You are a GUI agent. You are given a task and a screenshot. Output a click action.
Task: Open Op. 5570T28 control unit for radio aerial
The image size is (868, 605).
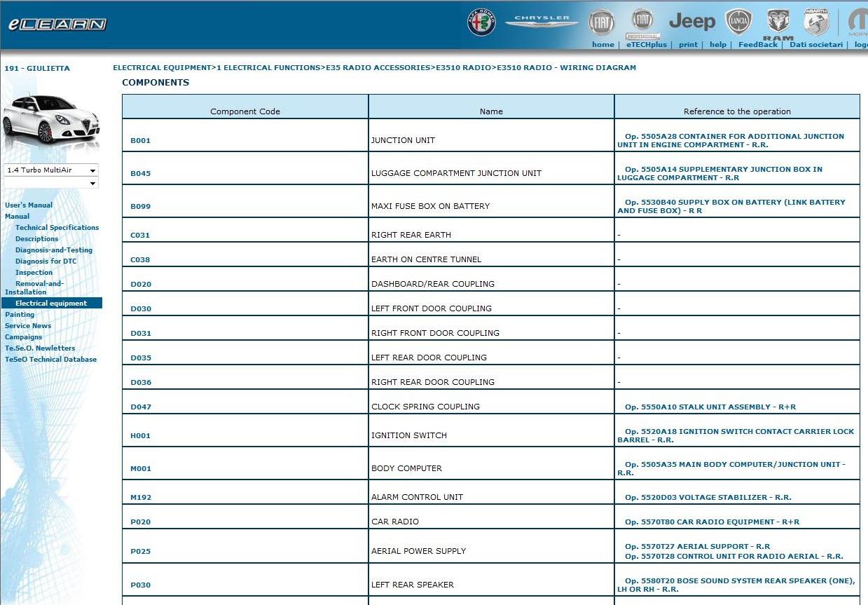(734, 556)
